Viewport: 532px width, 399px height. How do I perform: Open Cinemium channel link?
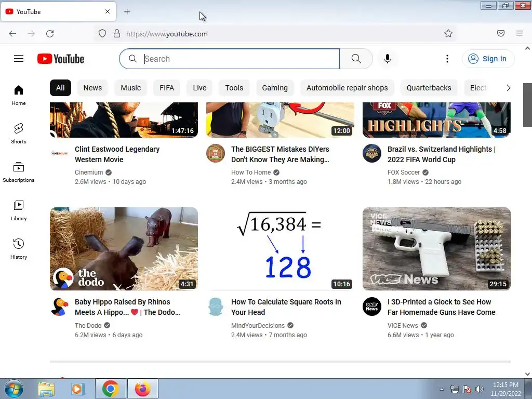[89, 172]
